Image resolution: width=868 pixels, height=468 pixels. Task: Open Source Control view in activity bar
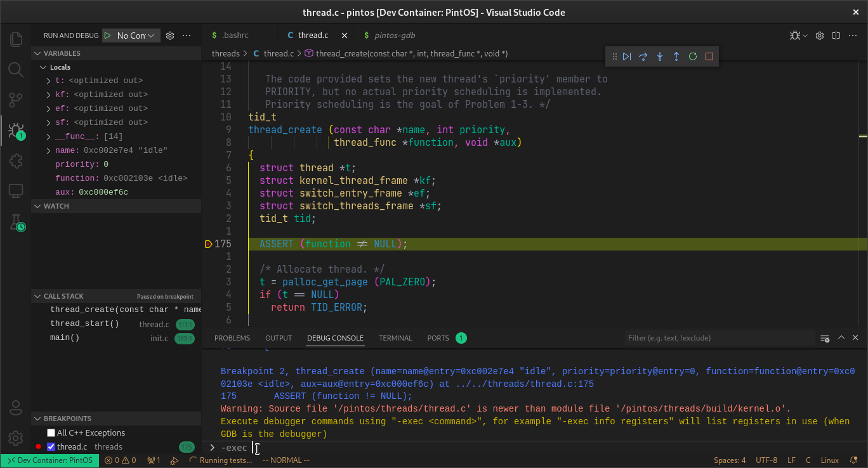tap(16, 100)
